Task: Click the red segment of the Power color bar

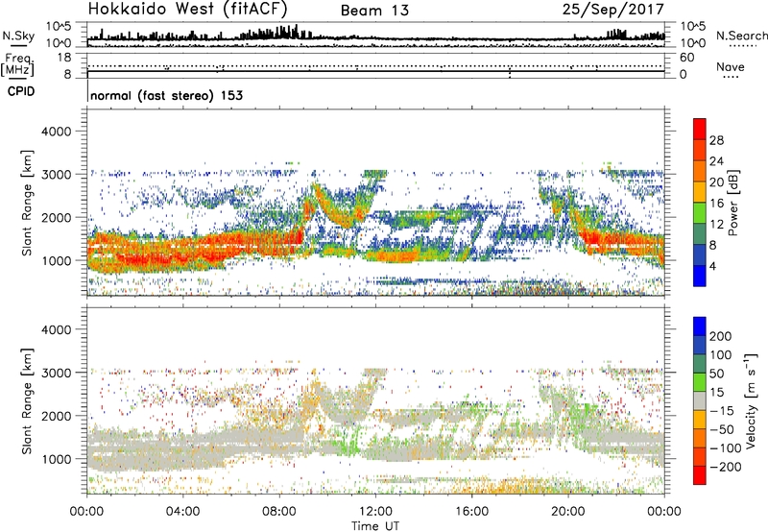Action: 700,130
